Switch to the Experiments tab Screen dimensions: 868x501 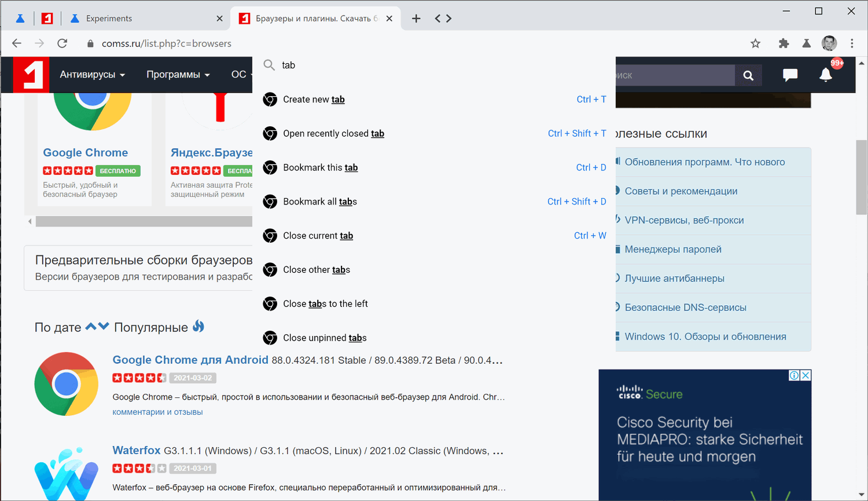point(145,19)
